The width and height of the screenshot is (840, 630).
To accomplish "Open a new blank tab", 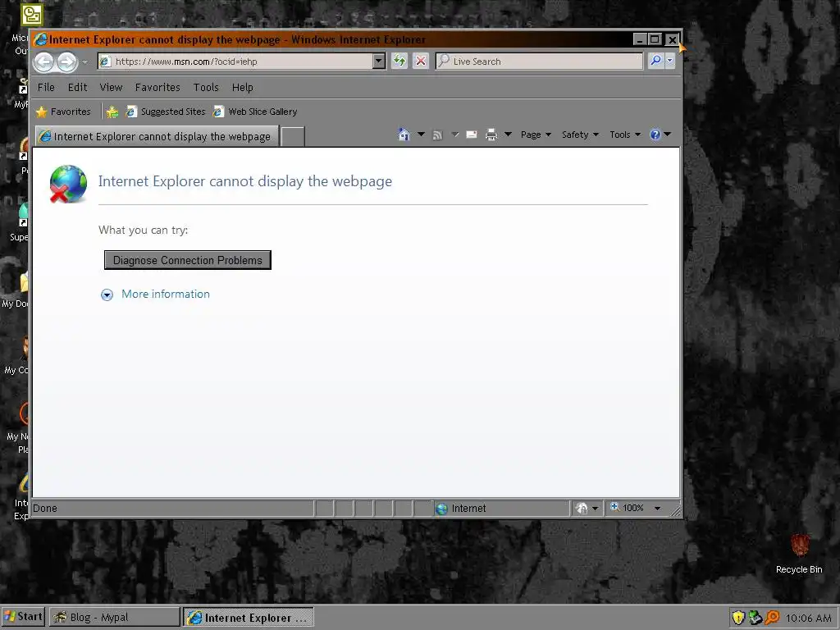I will pos(293,137).
